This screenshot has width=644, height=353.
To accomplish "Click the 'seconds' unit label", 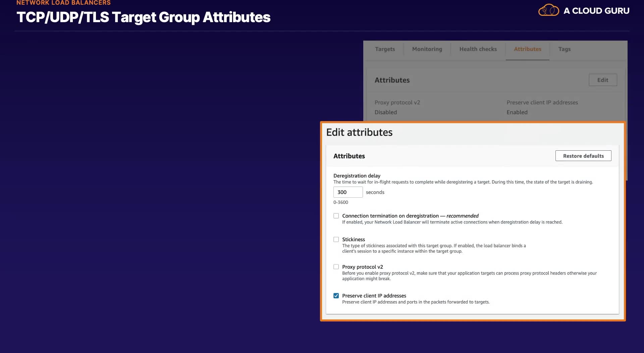I will (x=375, y=192).
